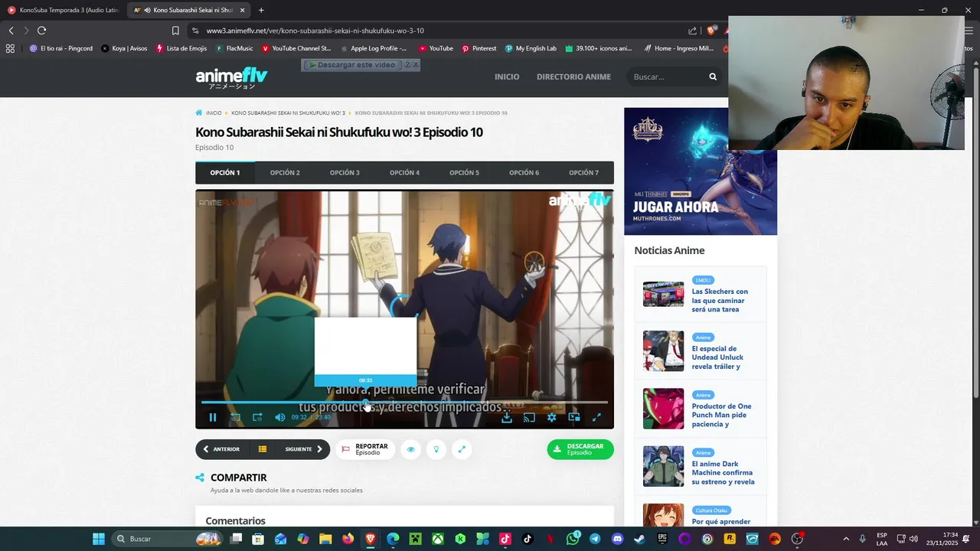Select OPCIÓN 6 server tab
This screenshot has height=551, width=980.
tap(524, 173)
